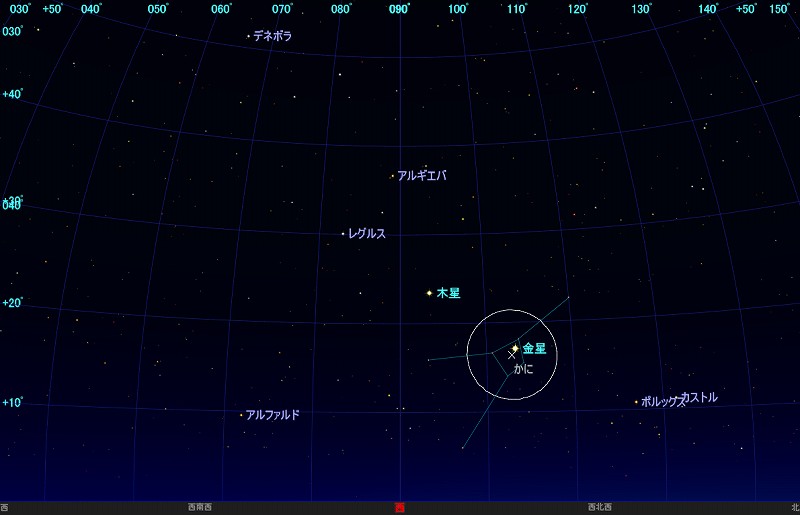Click the white X marker near Venus
This screenshot has width=800, height=515.
click(511, 355)
